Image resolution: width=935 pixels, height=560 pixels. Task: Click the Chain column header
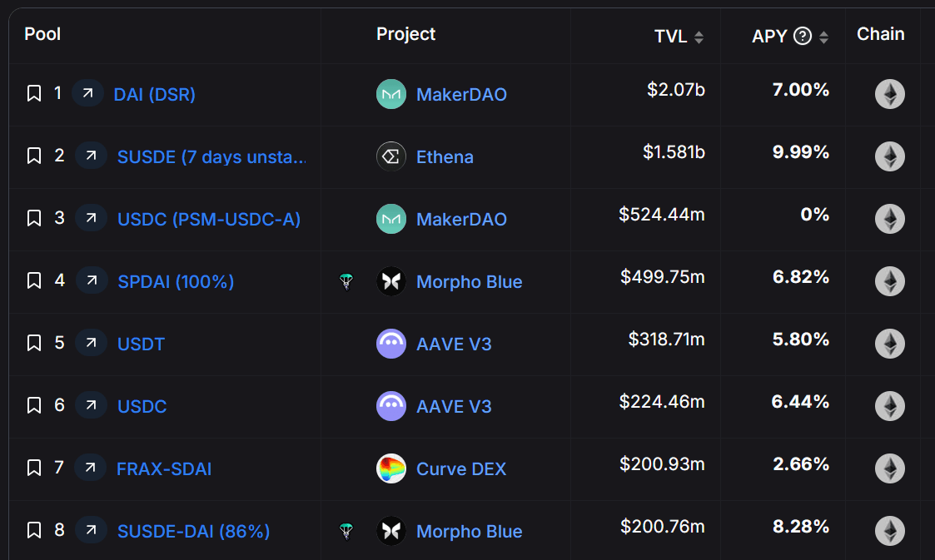point(880,34)
